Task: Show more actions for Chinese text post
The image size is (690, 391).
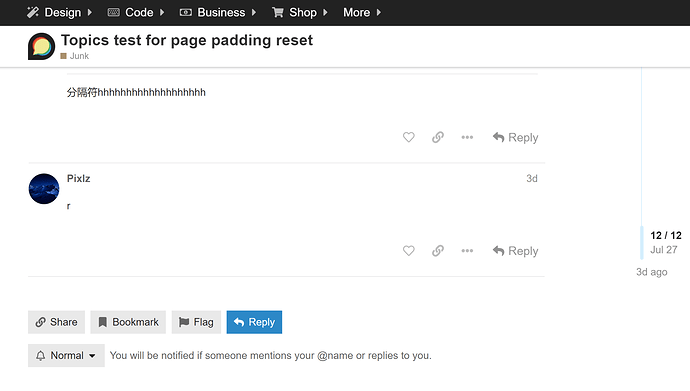Action: (467, 137)
